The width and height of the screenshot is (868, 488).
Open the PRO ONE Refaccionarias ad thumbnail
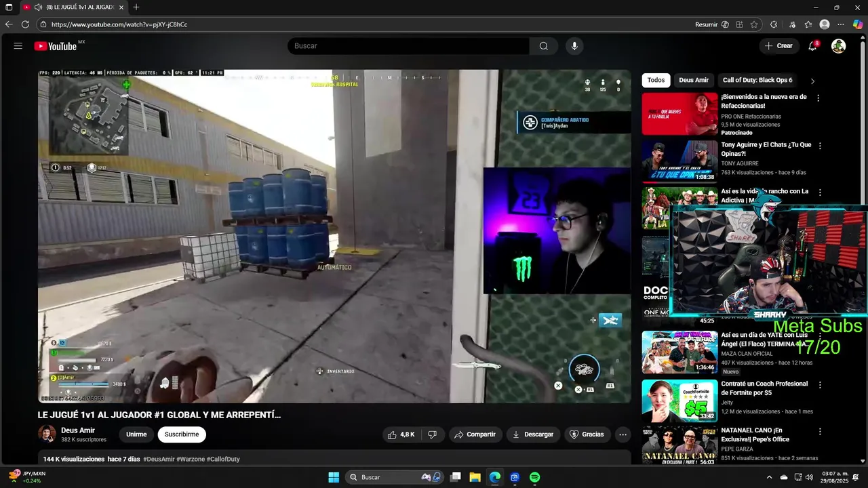point(679,114)
